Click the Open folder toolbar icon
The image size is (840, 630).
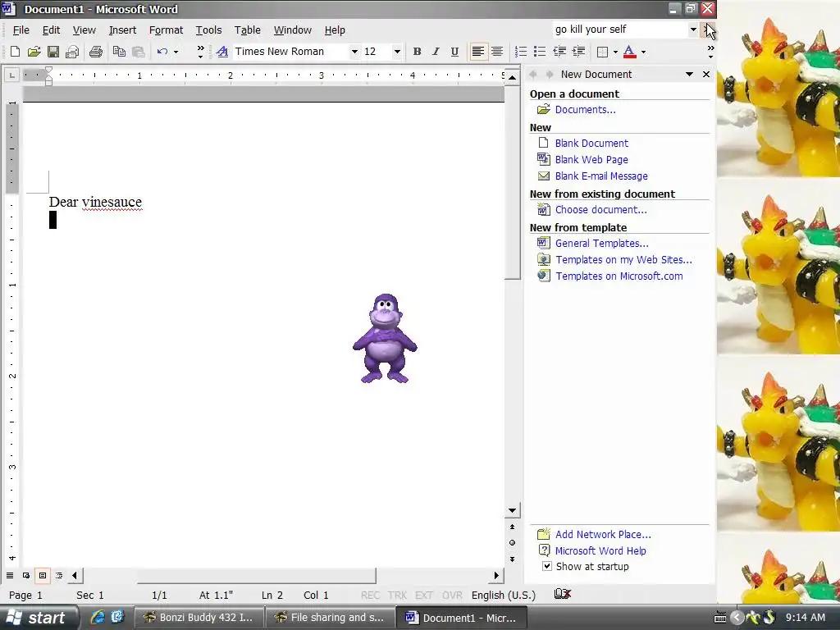(34, 52)
